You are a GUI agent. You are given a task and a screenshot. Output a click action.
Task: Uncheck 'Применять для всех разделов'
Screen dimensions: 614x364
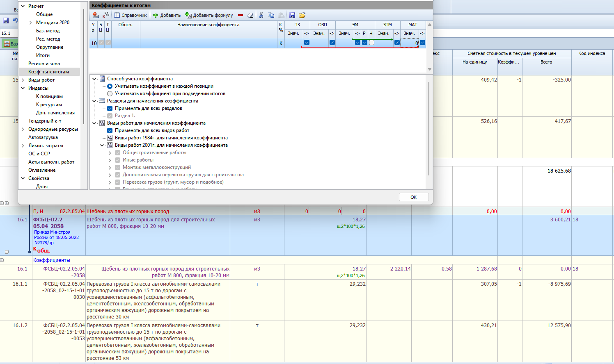110,109
